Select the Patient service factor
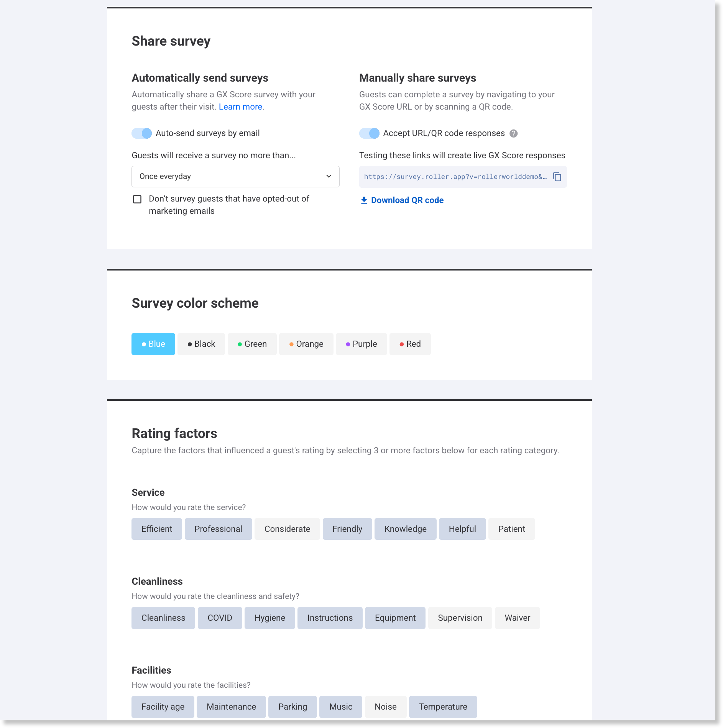 [511, 529]
